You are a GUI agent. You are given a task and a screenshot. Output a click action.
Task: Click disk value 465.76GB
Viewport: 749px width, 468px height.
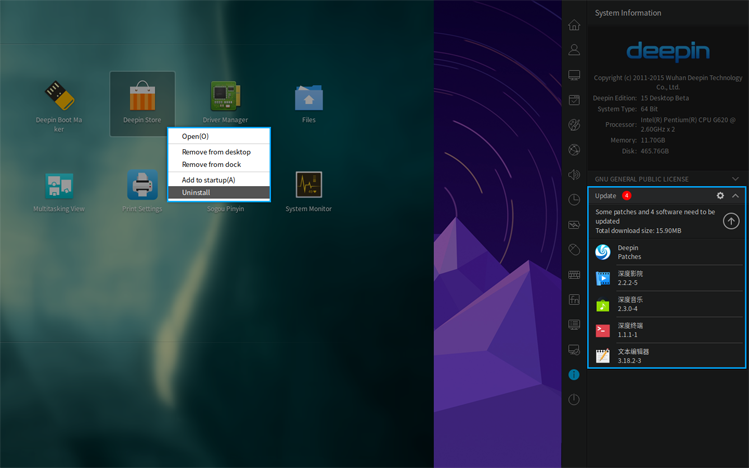pyautogui.click(x=654, y=151)
